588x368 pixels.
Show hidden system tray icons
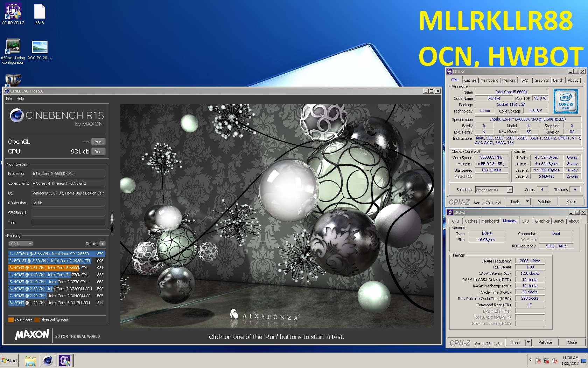pyautogui.click(x=530, y=360)
